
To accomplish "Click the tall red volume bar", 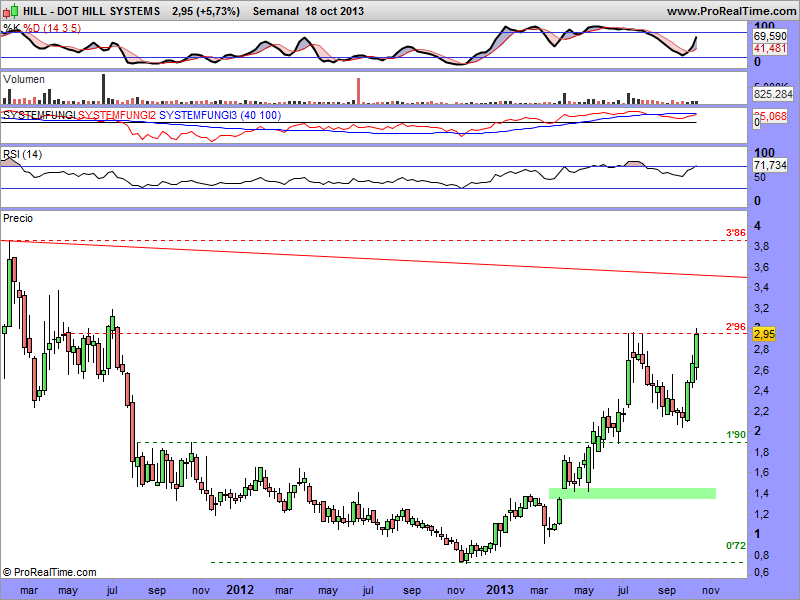I will (x=358, y=91).
